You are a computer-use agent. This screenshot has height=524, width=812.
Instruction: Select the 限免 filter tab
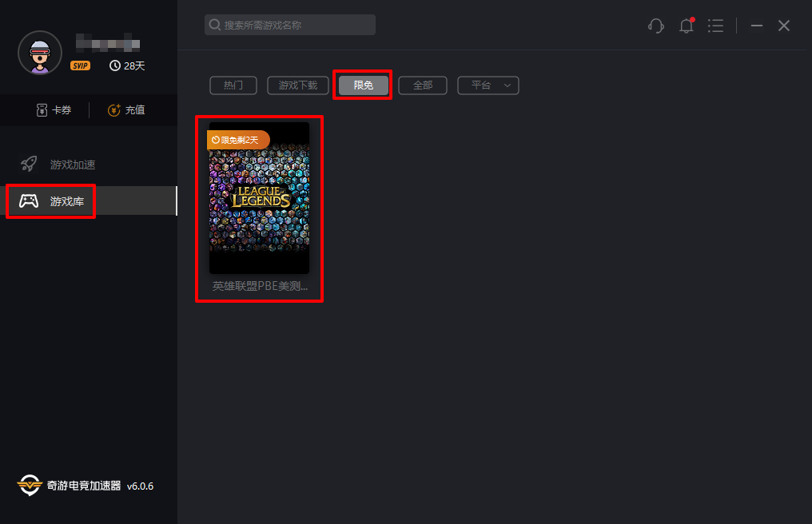363,85
